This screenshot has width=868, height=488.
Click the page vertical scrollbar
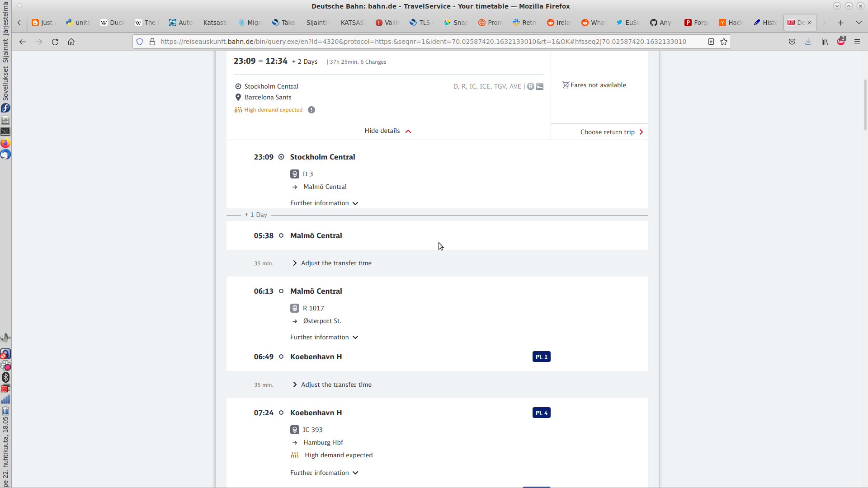865,104
